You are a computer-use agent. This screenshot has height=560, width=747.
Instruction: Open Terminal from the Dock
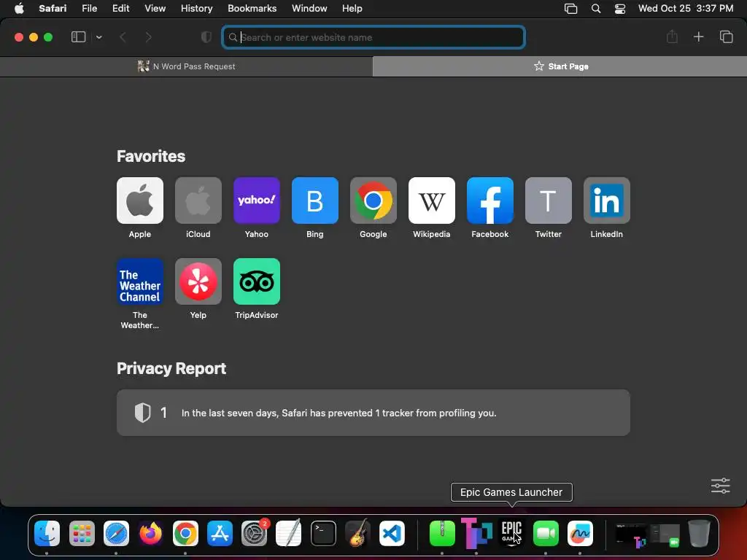(323, 533)
